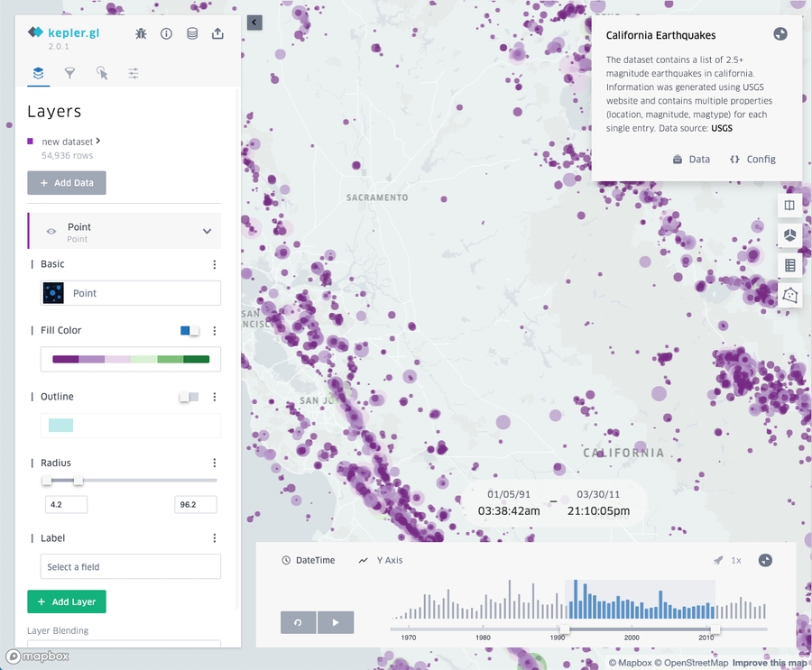Click the Add Data button
Screen dimensions: 812x670
point(67,183)
